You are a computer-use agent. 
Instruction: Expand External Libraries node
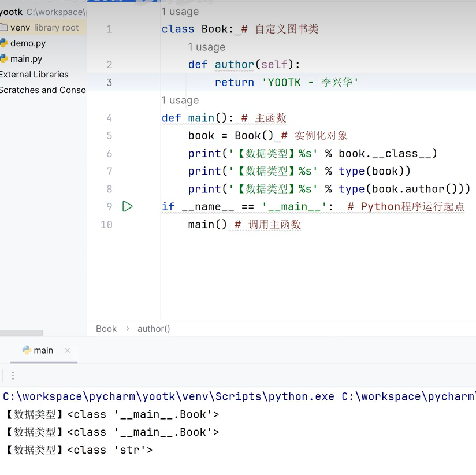[34, 75]
